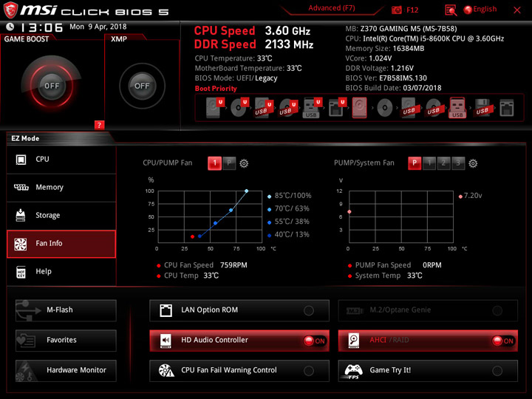Open the CPU section in EZ Mode

61,160
